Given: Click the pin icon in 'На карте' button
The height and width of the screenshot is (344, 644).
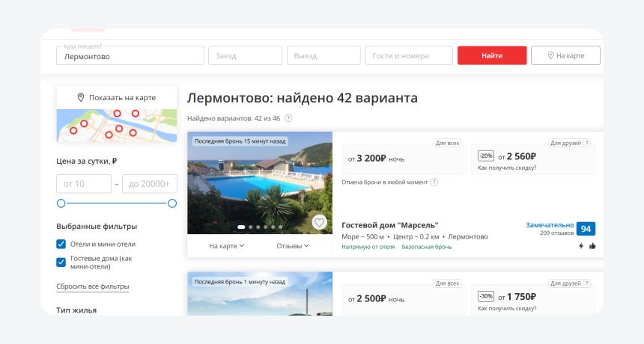Looking at the screenshot, I should tap(551, 55).
